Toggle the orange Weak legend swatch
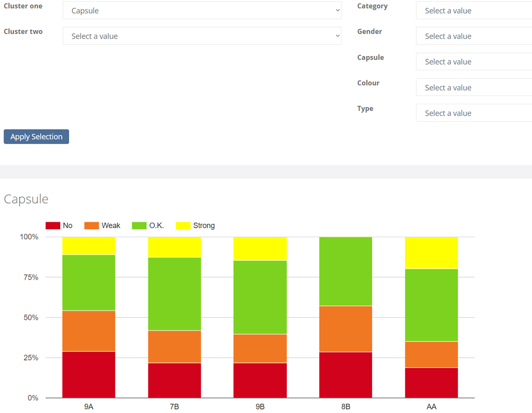532x413 pixels. [x=91, y=226]
